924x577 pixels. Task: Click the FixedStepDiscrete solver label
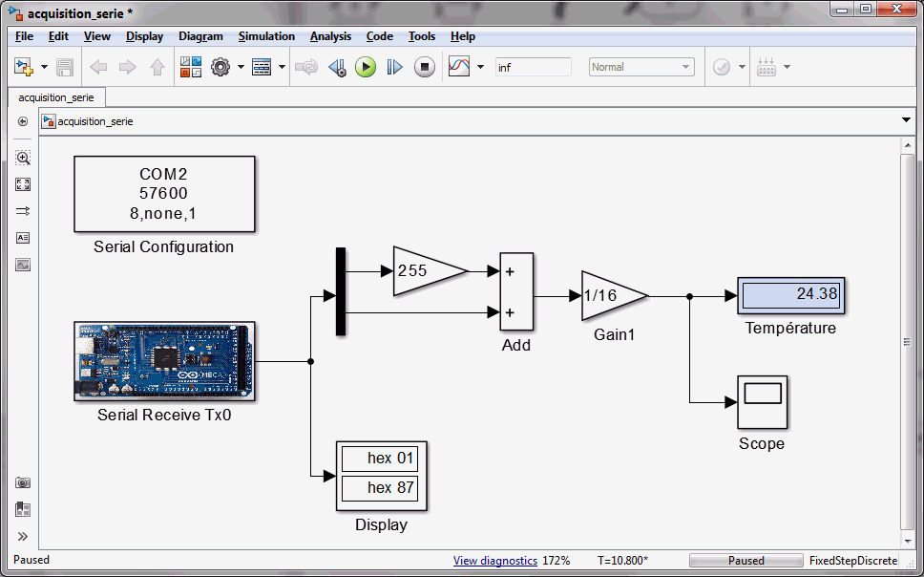tap(853, 561)
